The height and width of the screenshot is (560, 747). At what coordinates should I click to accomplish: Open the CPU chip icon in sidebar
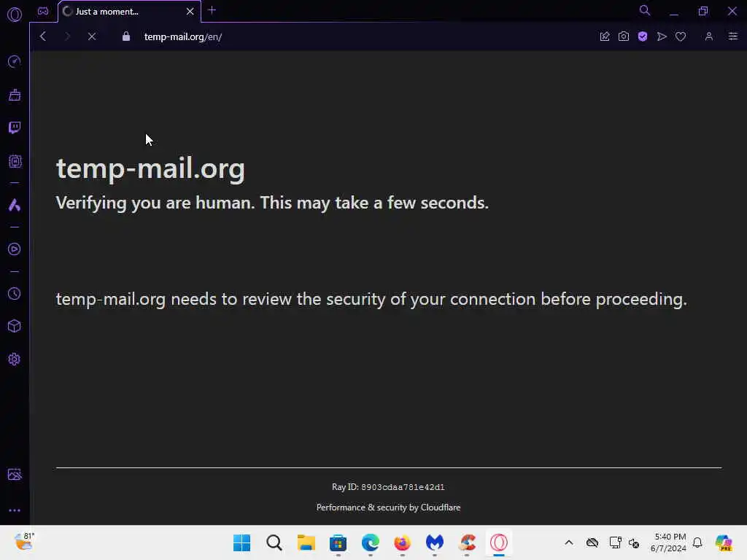[x=15, y=161]
